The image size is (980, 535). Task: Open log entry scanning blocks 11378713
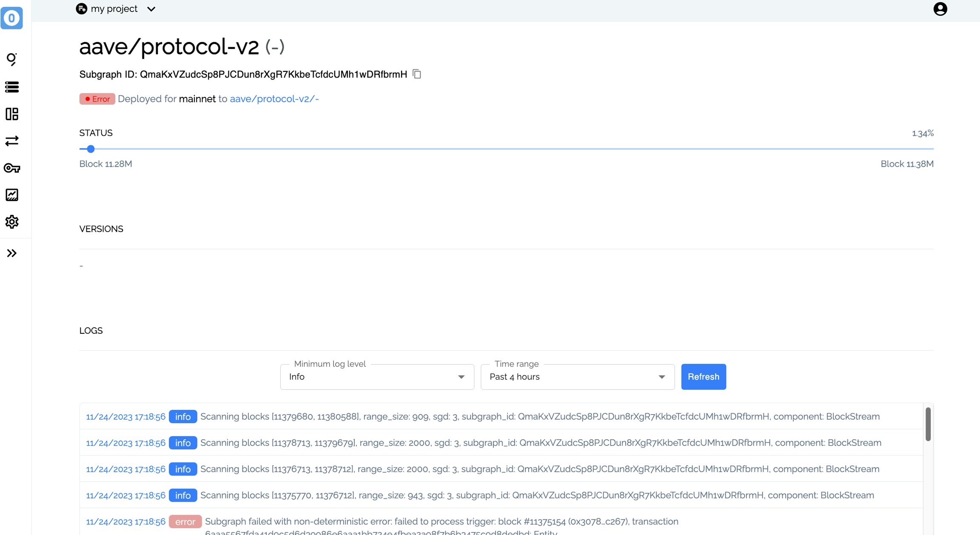[501, 443]
